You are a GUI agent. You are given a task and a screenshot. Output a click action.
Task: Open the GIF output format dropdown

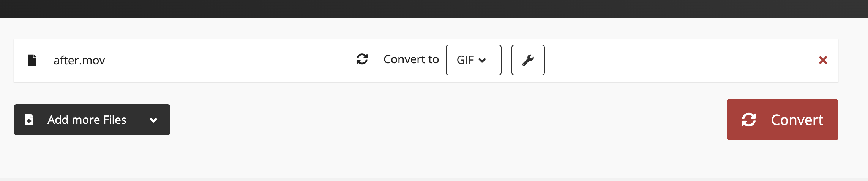click(x=473, y=60)
